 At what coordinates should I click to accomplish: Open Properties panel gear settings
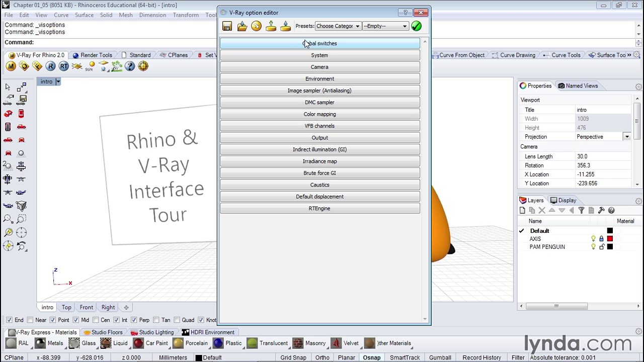(638, 86)
